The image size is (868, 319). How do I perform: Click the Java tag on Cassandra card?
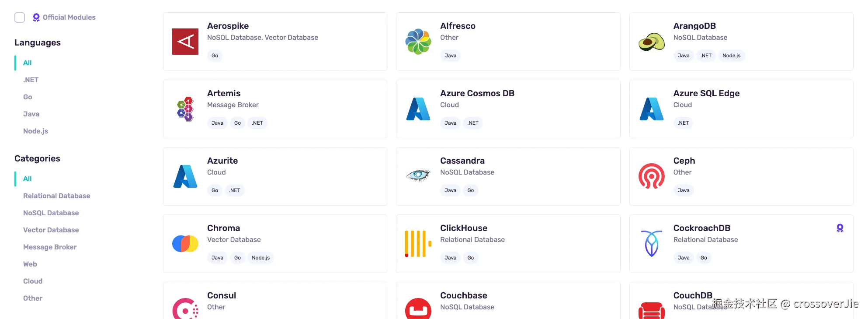[x=450, y=190]
